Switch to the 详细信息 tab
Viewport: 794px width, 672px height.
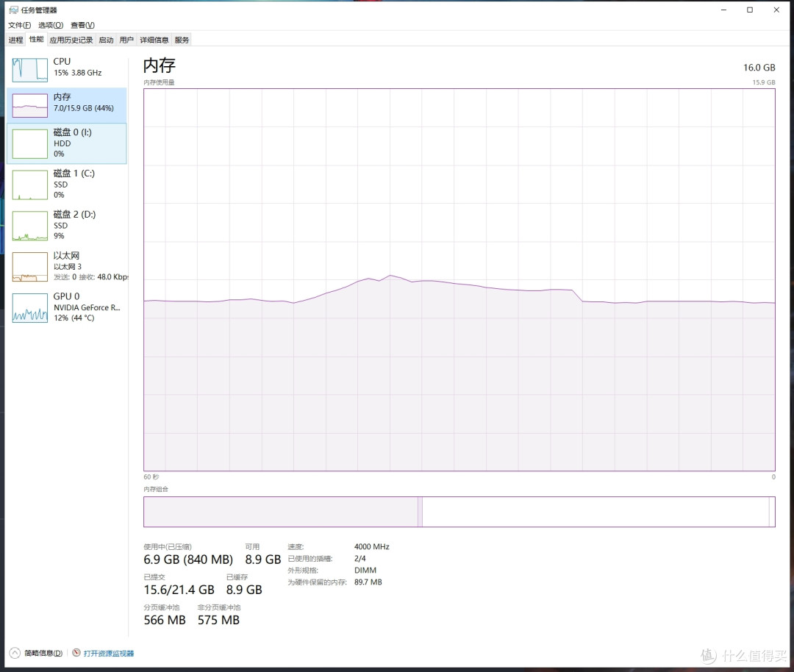pyautogui.click(x=154, y=40)
